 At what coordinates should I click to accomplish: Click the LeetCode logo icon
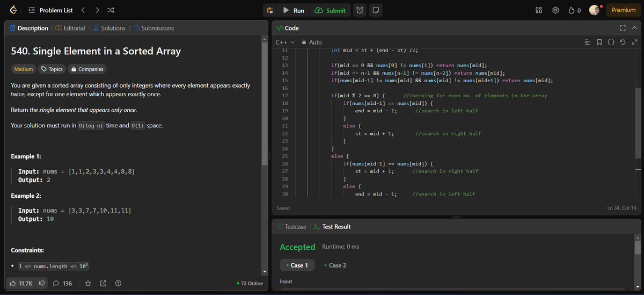coord(13,10)
